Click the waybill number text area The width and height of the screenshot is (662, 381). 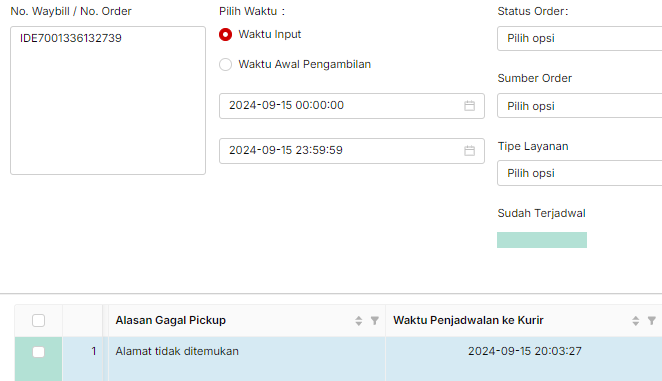click(x=108, y=101)
